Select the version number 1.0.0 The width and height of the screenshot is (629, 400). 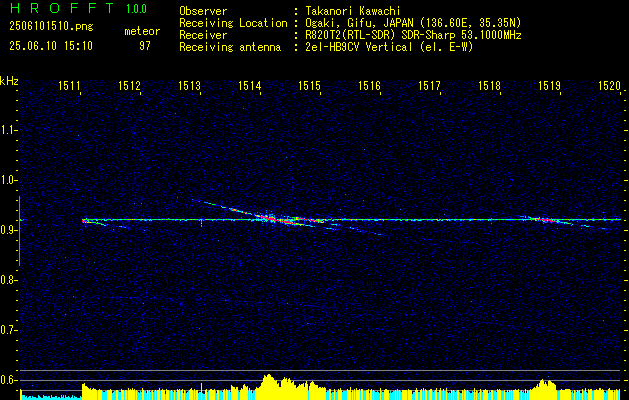(x=136, y=9)
